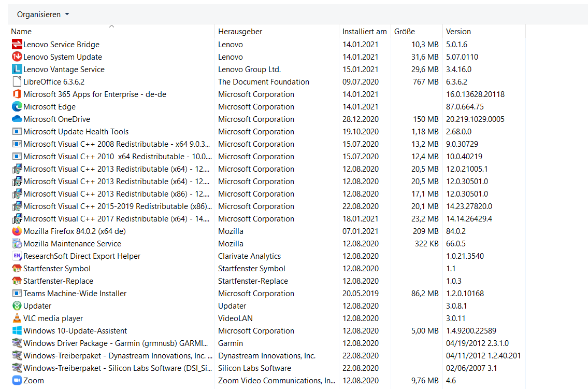Click the VLC media player cone icon

17,318
